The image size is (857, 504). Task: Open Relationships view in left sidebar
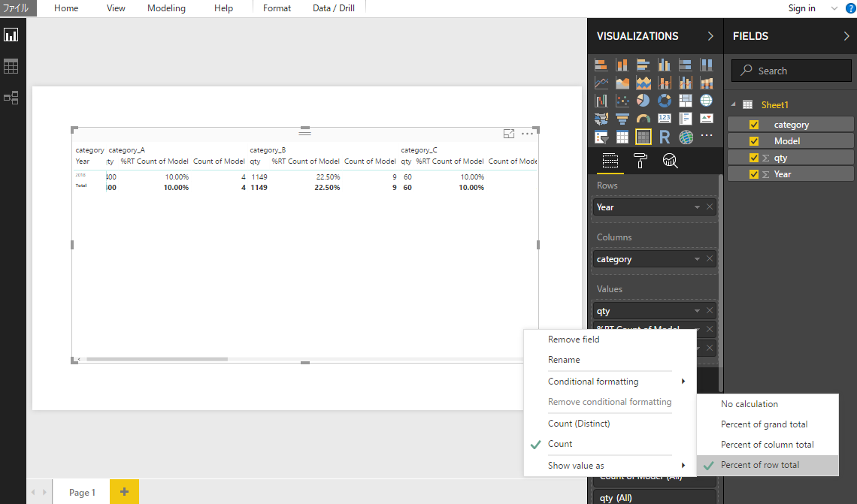(x=11, y=98)
